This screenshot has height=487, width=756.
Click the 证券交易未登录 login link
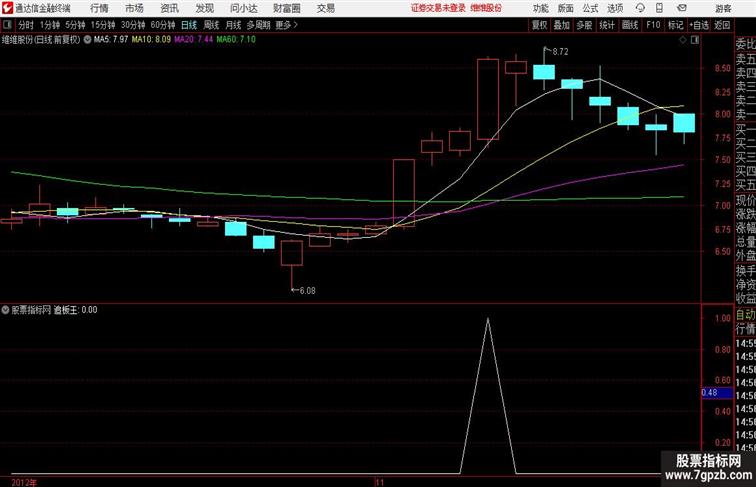point(438,8)
